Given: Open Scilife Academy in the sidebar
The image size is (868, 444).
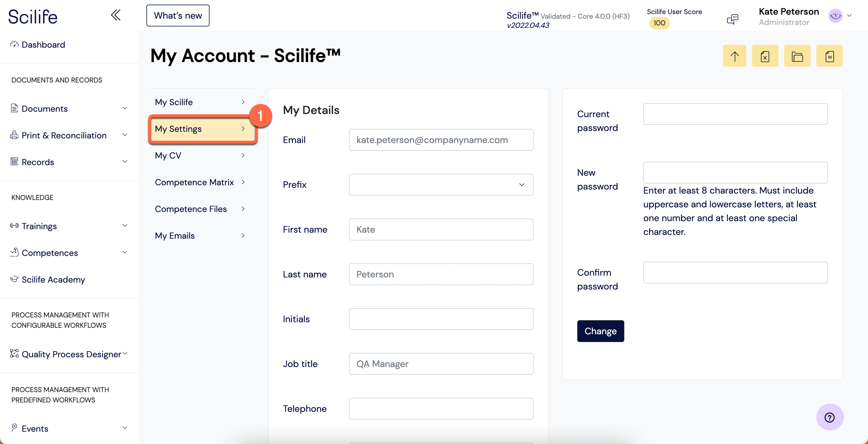Looking at the screenshot, I should click(x=53, y=279).
